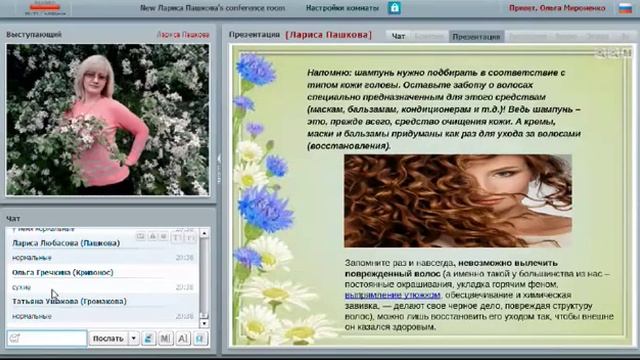Click the speaker video of Лариса Пашкова
The image size is (640, 360).
tap(108, 120)
